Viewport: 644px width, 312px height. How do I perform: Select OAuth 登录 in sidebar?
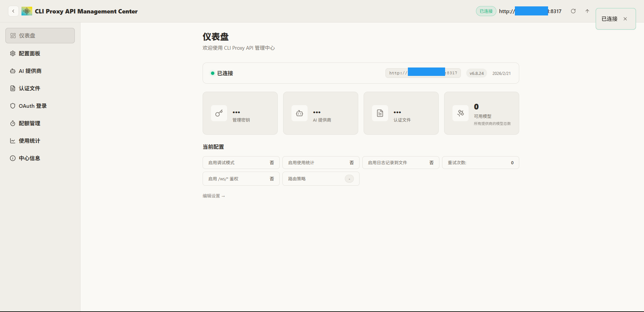point(33,106)
